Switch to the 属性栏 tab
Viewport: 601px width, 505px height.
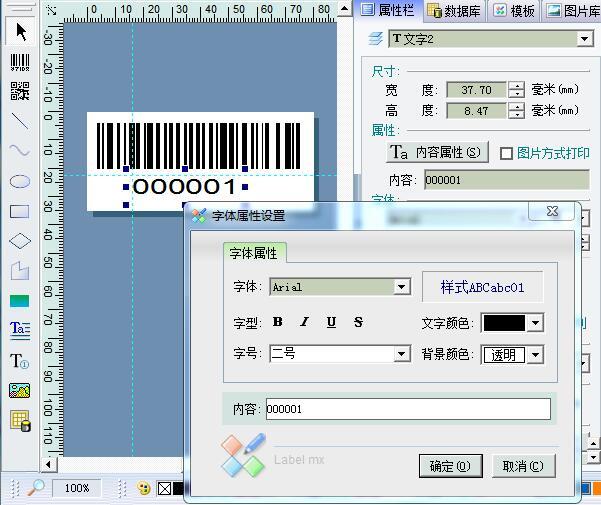[388, 10]
